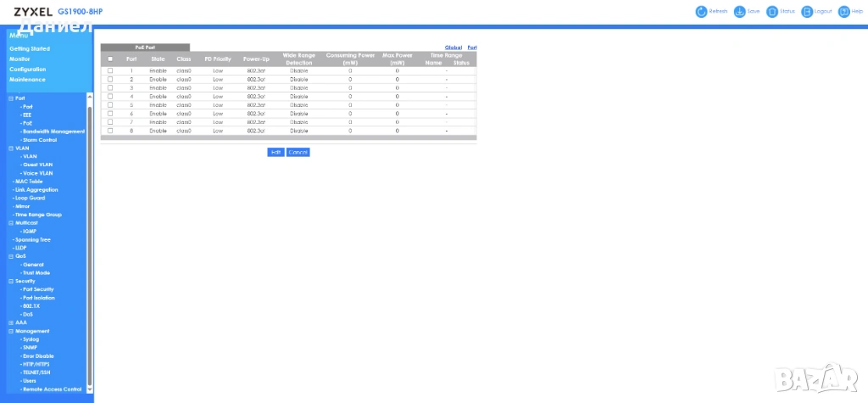Image resolution: width=868 pixels, height=403 pixels.
Task: Toggle the select-all checkbox in table header
Action: pos(110,59)
